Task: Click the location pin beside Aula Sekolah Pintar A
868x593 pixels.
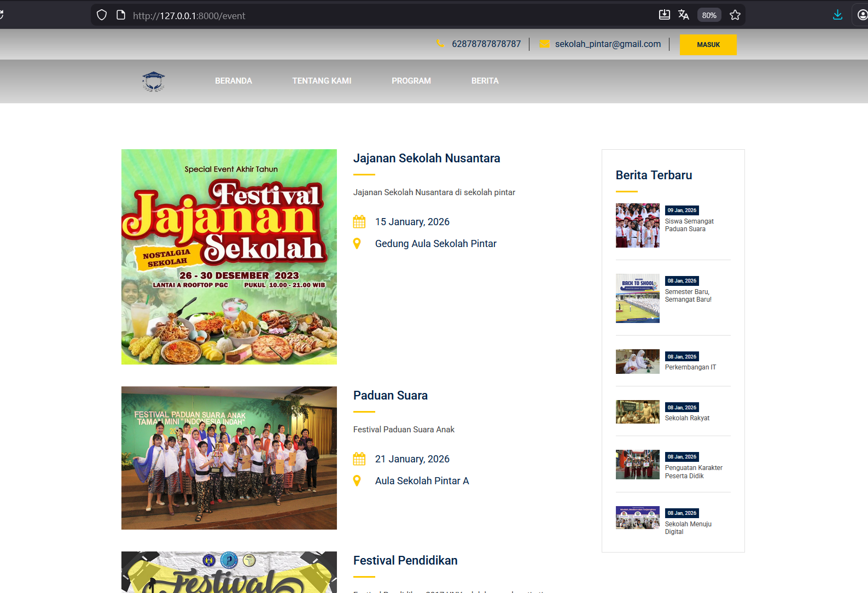Action: pos(357,481)
